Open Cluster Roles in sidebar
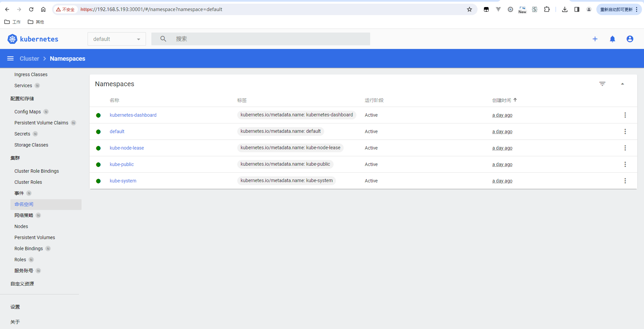 click(x=28, y=182)
